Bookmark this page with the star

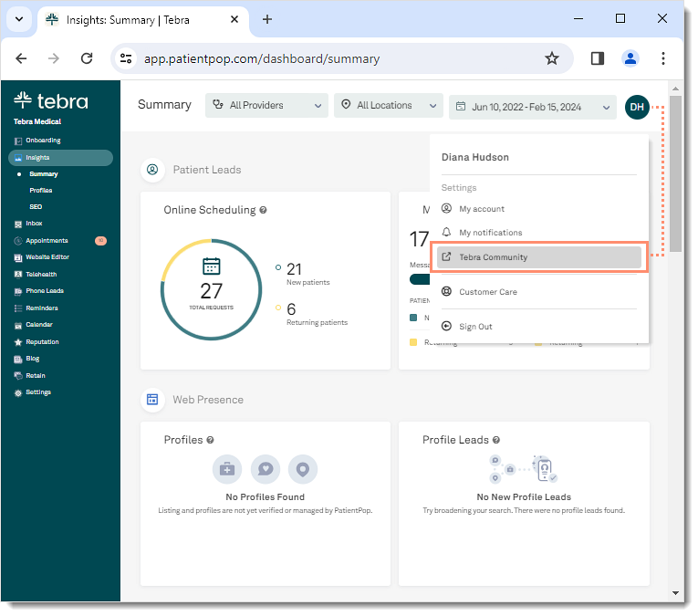tap(552, 58)
